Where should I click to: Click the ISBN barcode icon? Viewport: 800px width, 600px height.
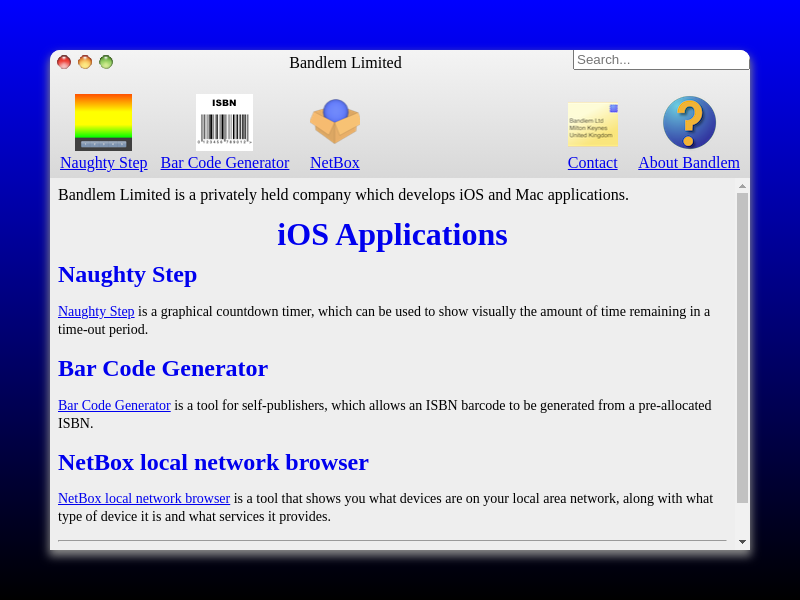click(x=224, y=122)
